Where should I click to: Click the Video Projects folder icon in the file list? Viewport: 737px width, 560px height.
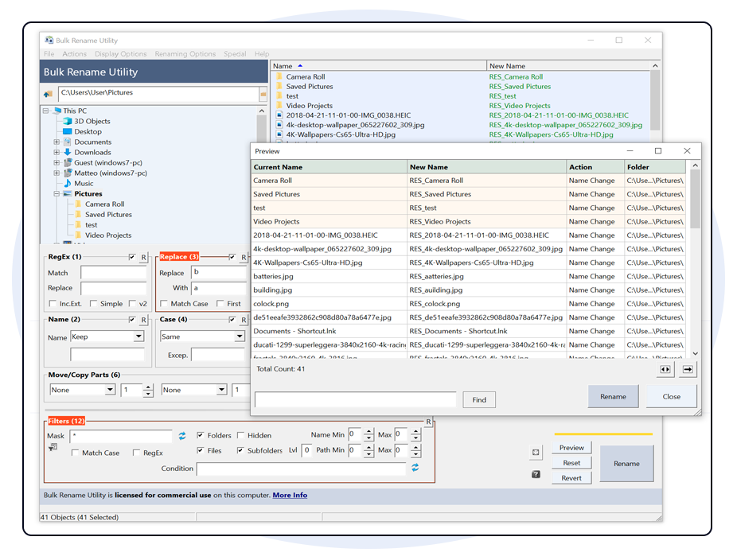pyautogui.click(x=279, y=105)
